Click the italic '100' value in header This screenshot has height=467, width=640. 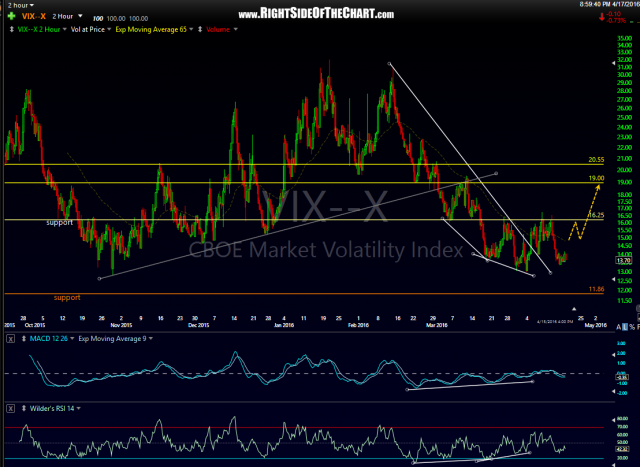(98, 18)
